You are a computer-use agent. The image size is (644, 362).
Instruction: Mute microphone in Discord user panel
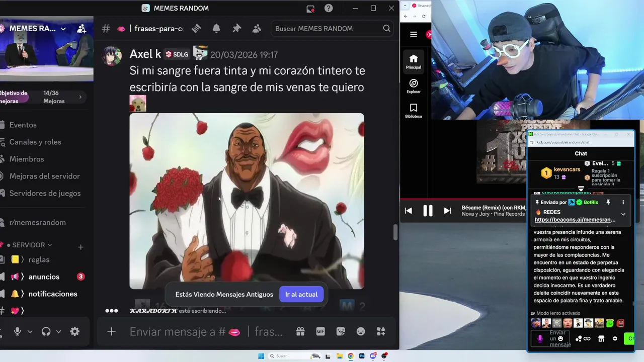tap(18, 331)
